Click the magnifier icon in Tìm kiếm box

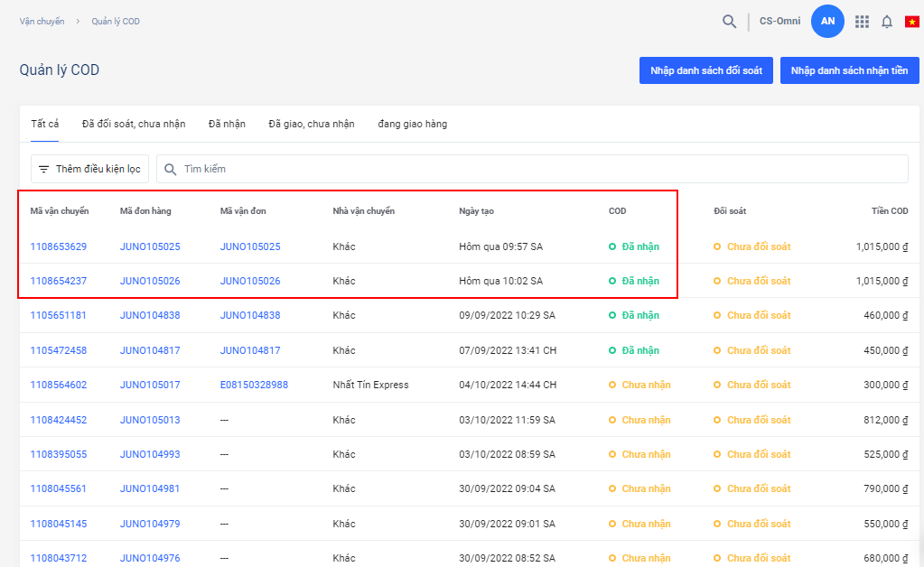[171, 169]
